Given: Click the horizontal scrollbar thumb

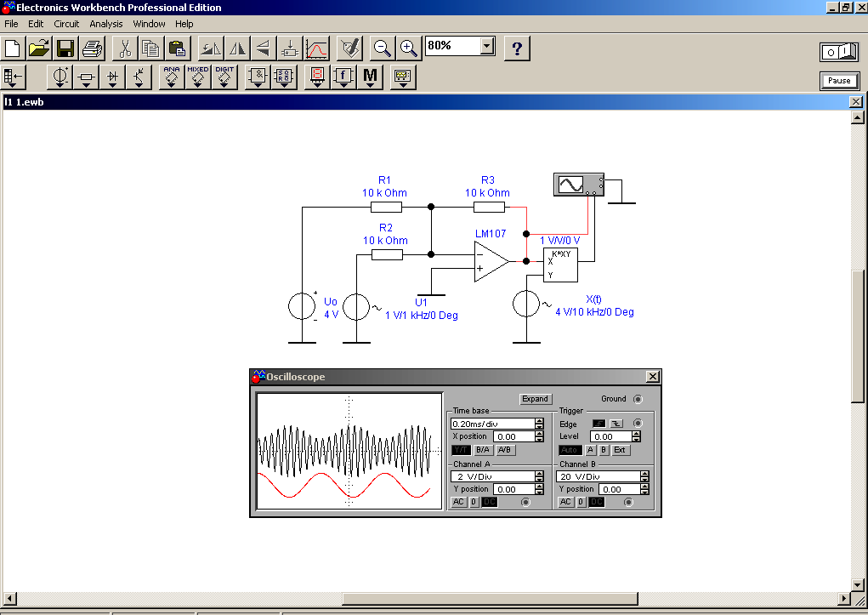Looking at the screenshot, I should tap(490, 599).
